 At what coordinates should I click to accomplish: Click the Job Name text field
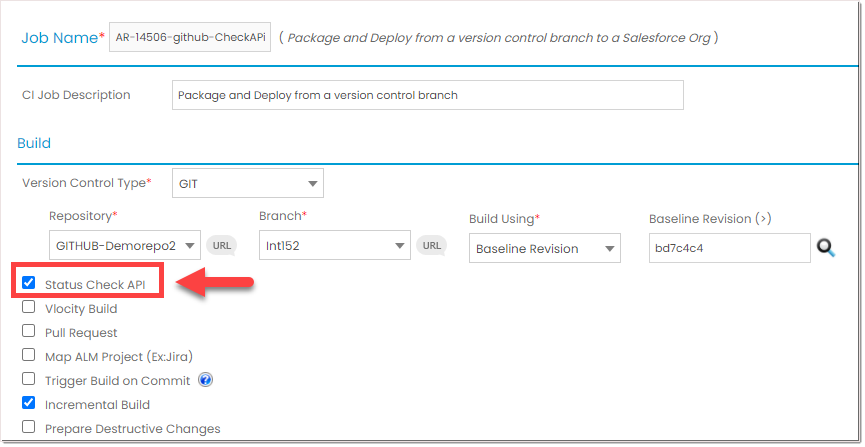[189, 38]
